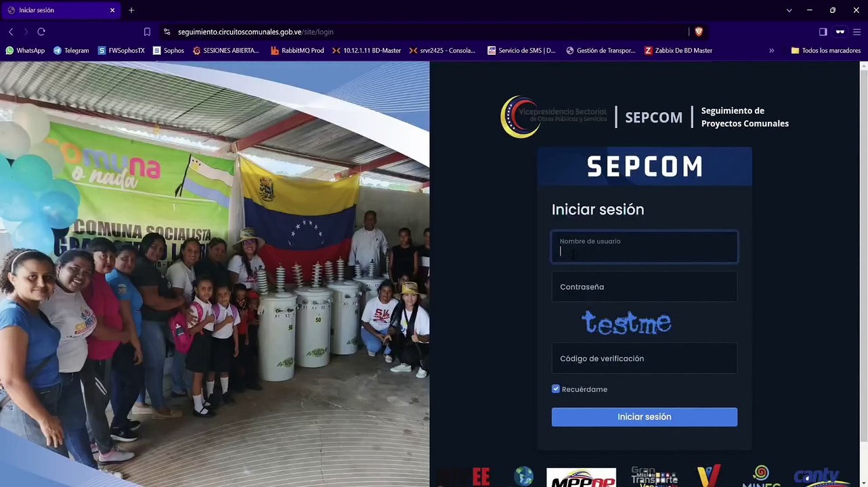
Task: Click the globe logo in footer
Action: click(523, 476)
